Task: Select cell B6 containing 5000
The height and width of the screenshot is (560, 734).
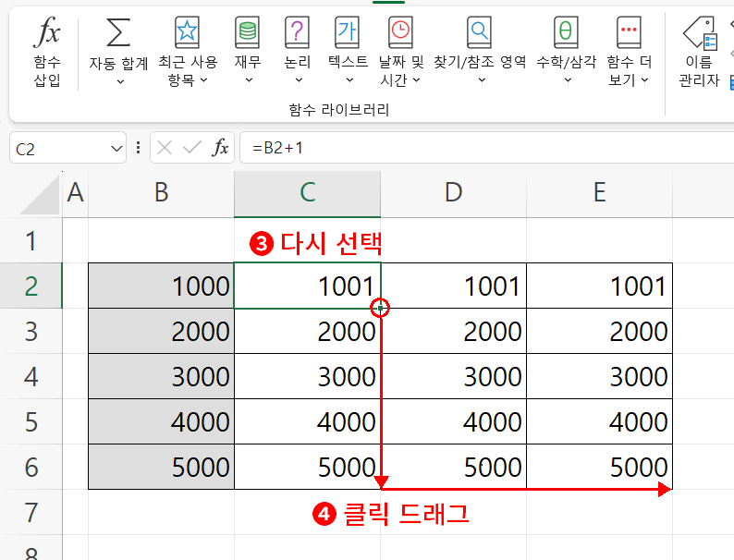Action: pos(161,468)
